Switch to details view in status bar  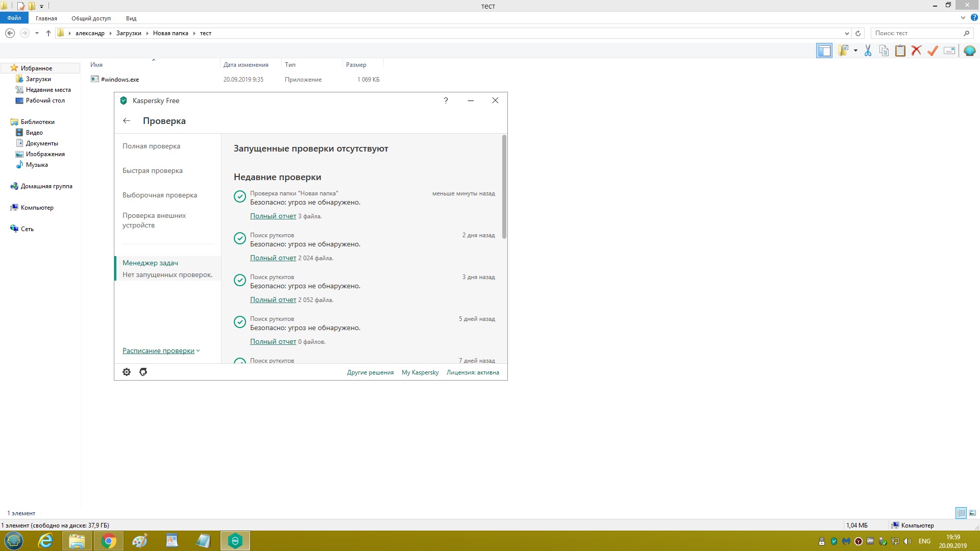961,513
